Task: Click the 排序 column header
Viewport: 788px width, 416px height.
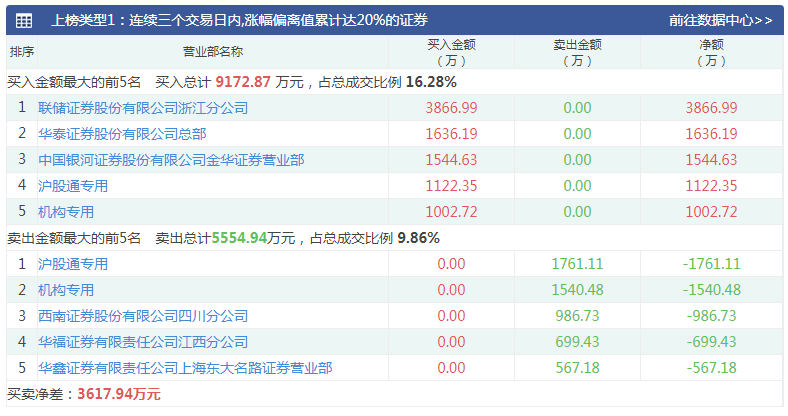Action: point(22,52)
